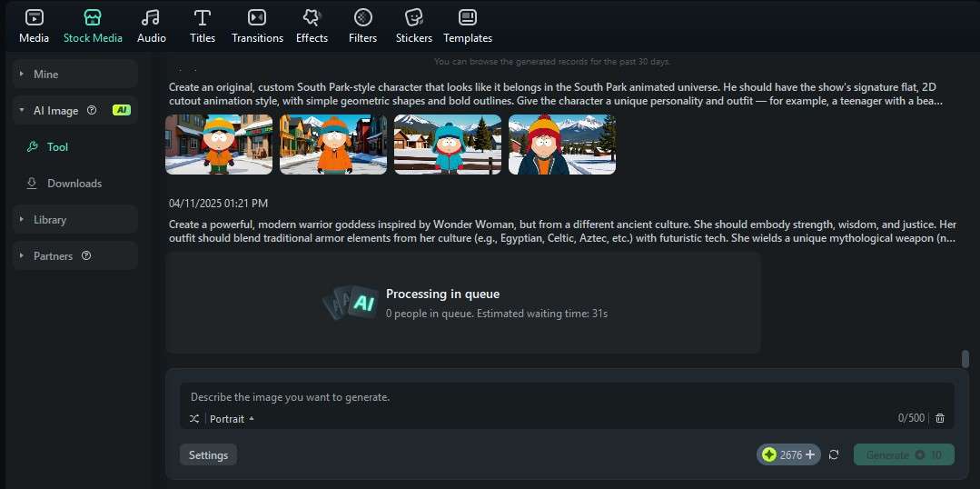Open the Media tab
This screenshot has width=980, height=489.
pyautogui.click(x=34, y=26)
